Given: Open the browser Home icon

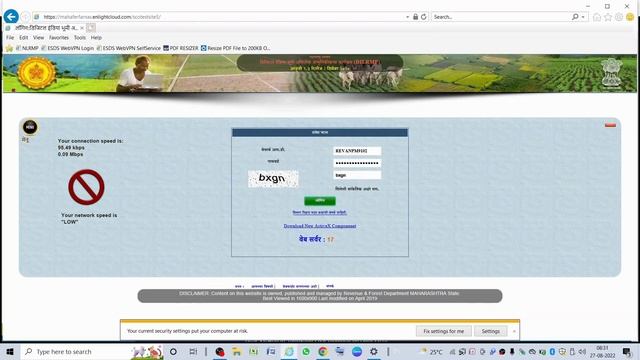Looking at the screenshot, I should coord(597,17).
